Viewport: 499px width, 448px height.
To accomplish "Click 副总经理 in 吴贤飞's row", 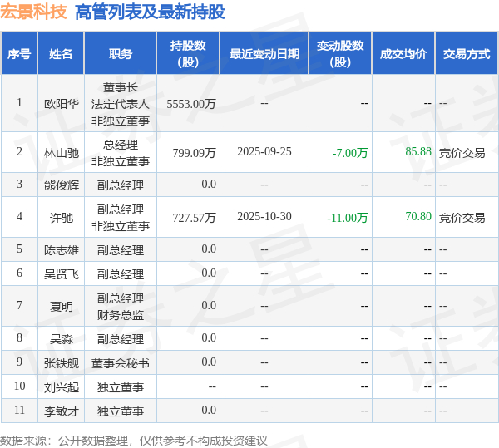I will [x=121, y=274].
